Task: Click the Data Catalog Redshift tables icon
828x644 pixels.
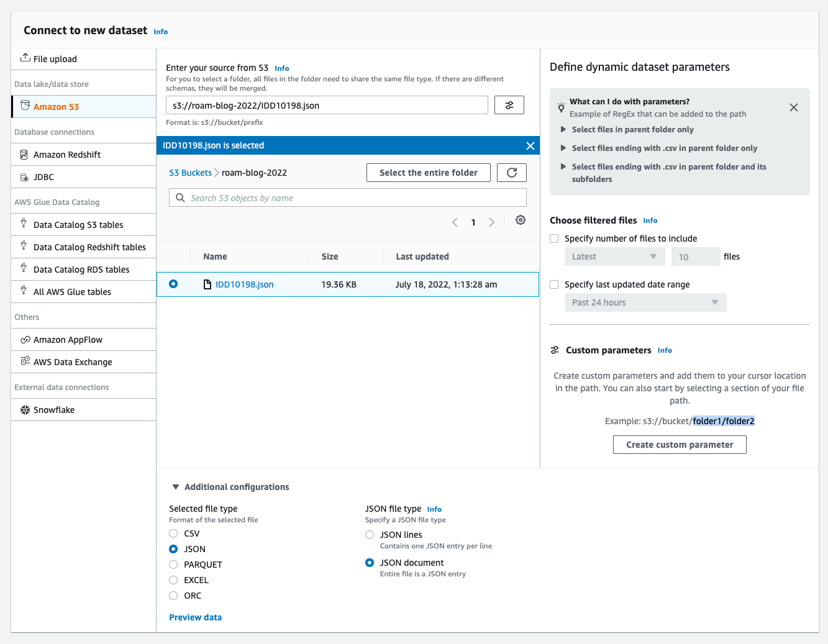Action: [24, 246]
